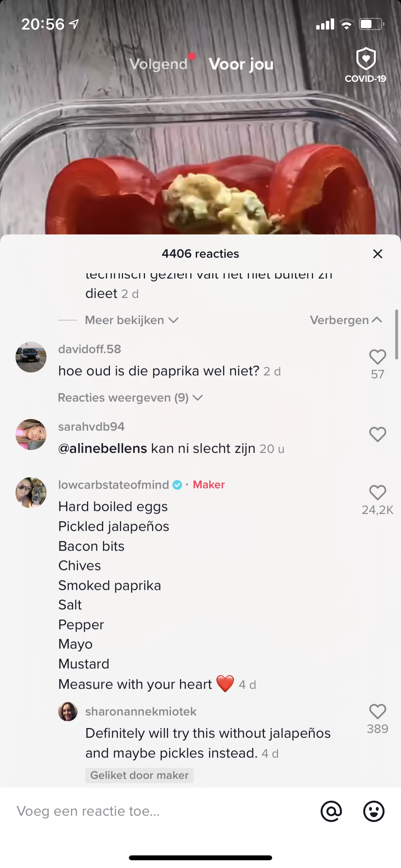
Task: Tap the Voeg een reactie toe field
Action: 160,811
